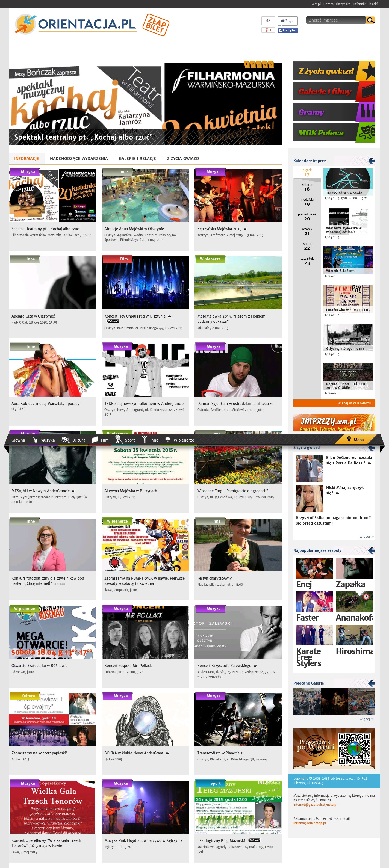Open Karate Free Stylers band thumbnail
Screen dimensions: 389x868
tap(314, 635)
